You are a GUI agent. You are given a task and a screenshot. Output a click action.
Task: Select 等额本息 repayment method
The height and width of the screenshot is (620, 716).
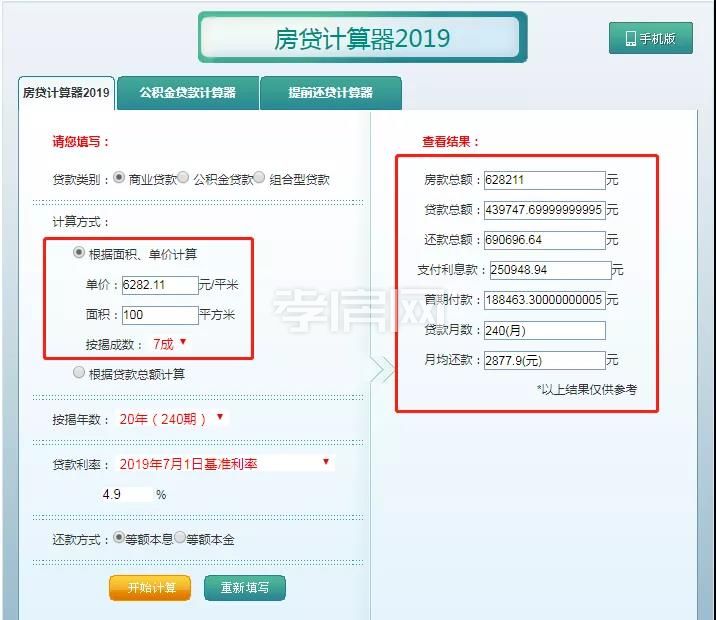(x=119, y=537)
